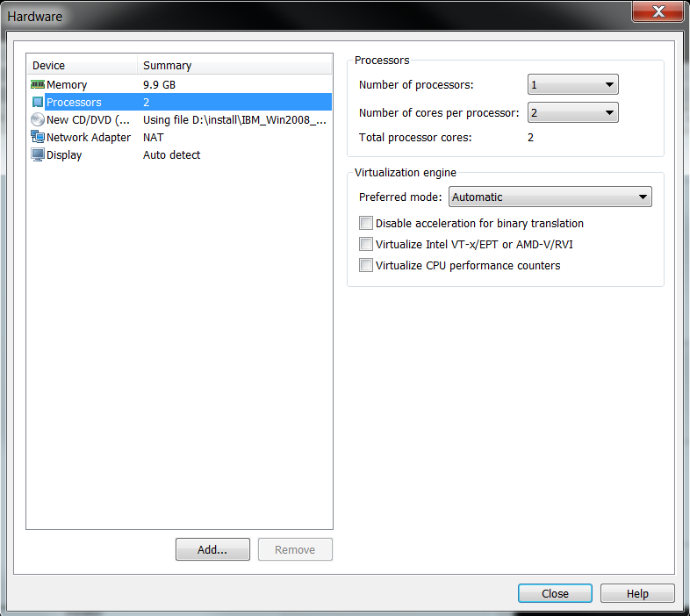Click Total processor cores value 2
690x616 pixels.
coord(531,137)
